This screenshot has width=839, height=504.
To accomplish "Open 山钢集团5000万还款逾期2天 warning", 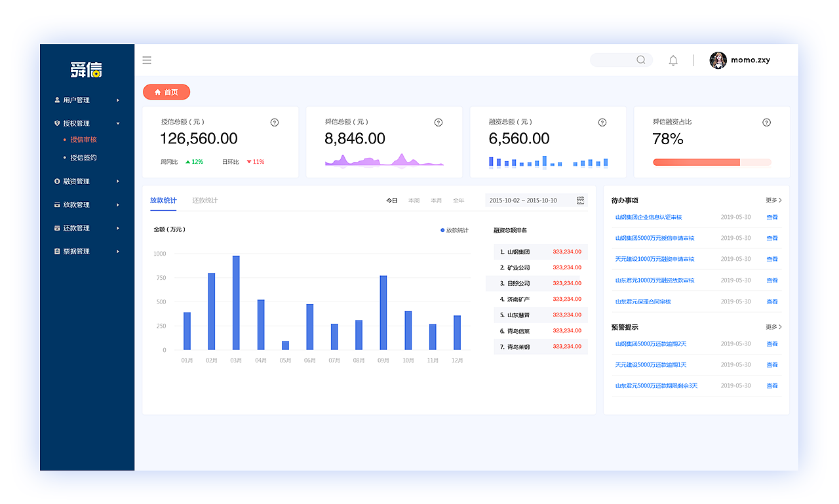I will (651, 344).
